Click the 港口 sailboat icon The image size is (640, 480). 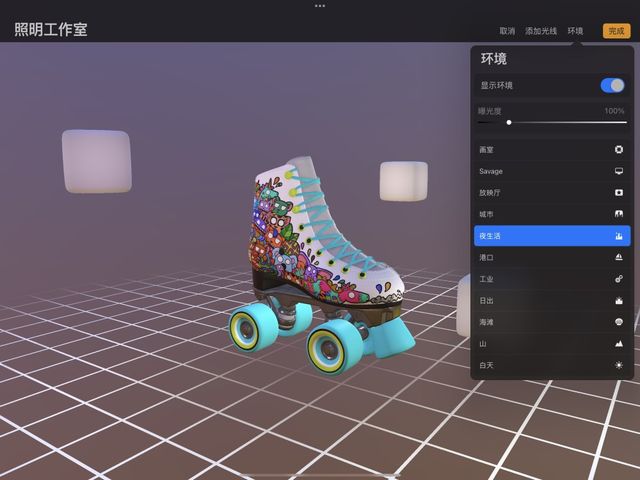(619, 257)
